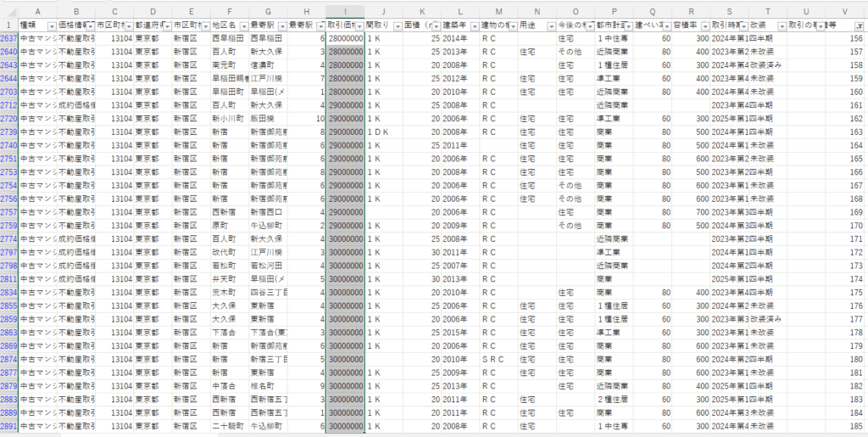Open the 地区名 column filter dropdown
The image size is (868, 437).
242,25
